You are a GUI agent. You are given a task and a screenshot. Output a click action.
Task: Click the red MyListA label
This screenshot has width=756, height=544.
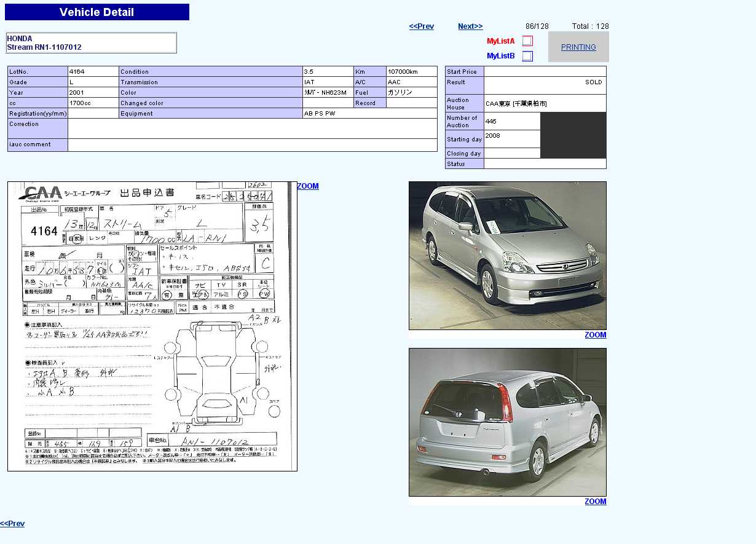point(501,41)
